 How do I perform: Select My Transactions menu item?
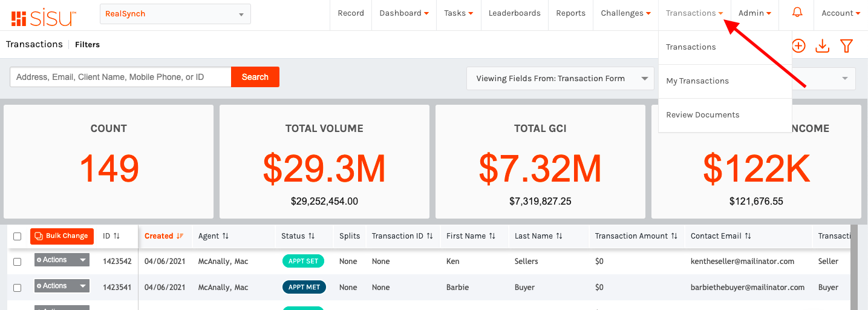(725, 81)
